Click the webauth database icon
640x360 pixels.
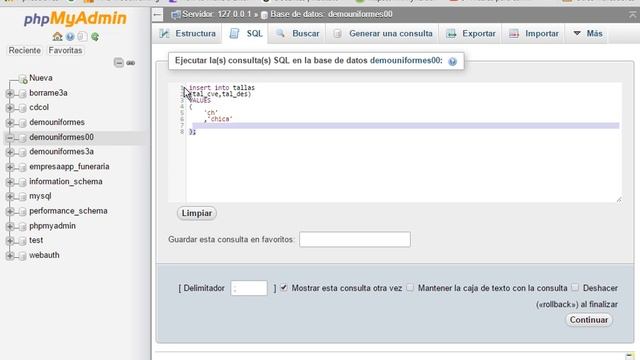[x=23, y=256]
